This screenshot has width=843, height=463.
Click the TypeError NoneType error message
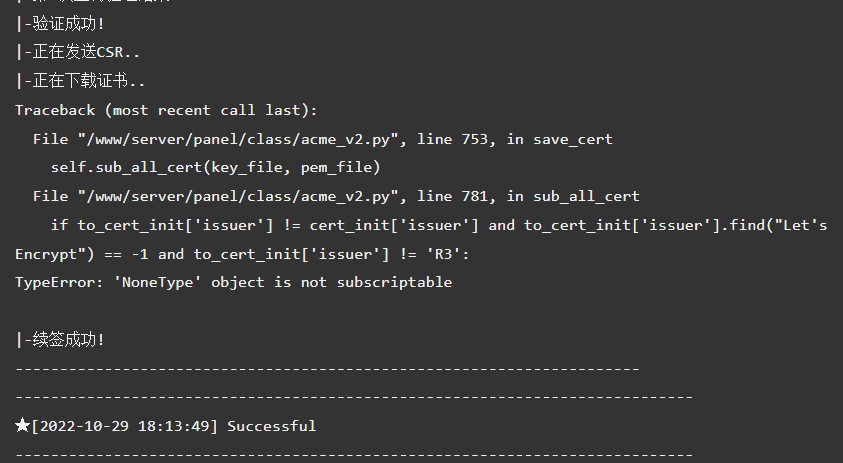(233, 282)
